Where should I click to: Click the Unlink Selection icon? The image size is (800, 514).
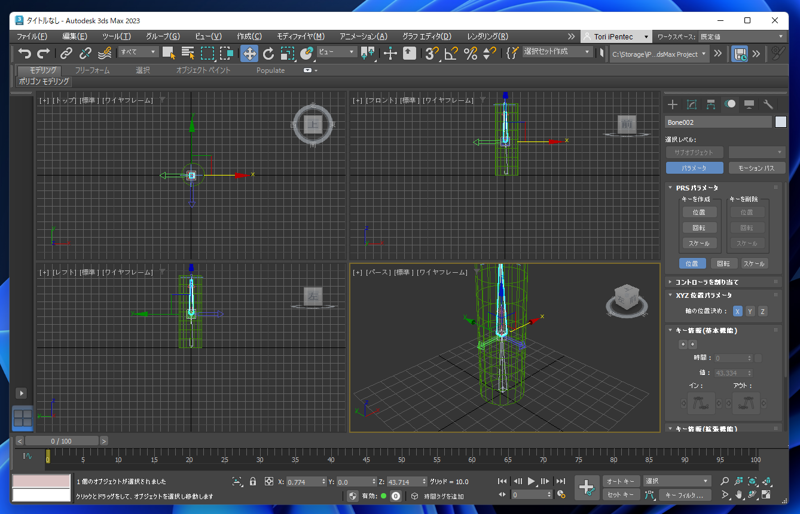coord(85,53)
